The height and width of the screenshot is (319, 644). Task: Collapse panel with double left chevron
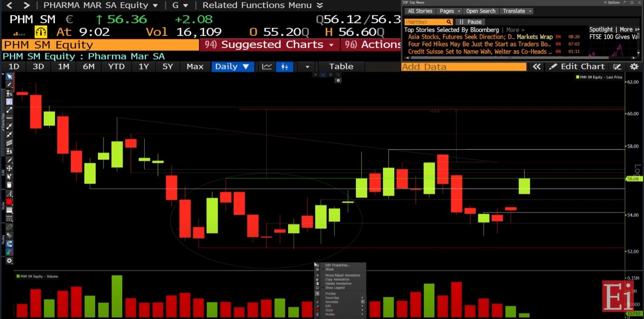[537, 67]
